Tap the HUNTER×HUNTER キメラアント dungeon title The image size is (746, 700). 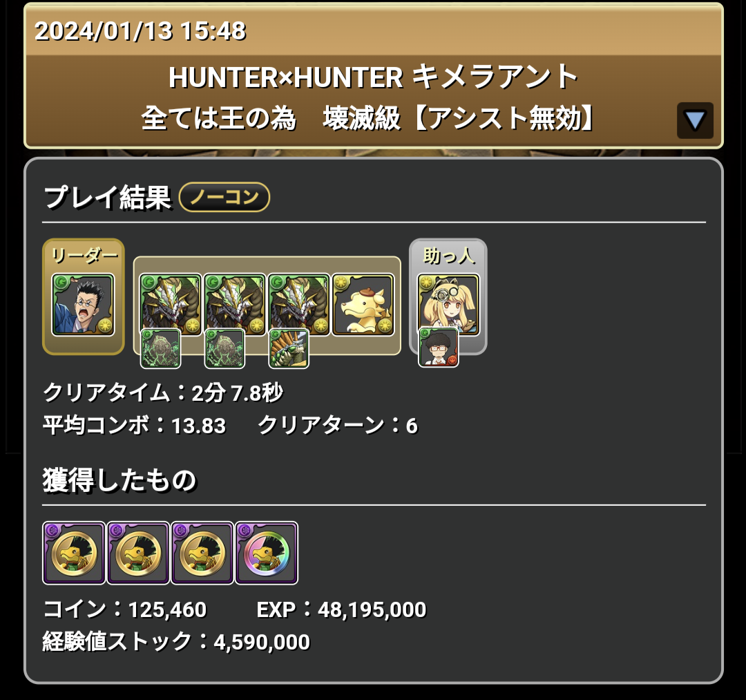pyautogui.click(x=374, y=77)
